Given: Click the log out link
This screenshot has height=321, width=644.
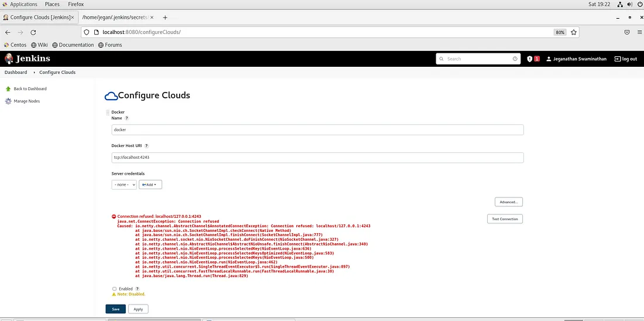Looking at the screenshot, I should (625, 59).
